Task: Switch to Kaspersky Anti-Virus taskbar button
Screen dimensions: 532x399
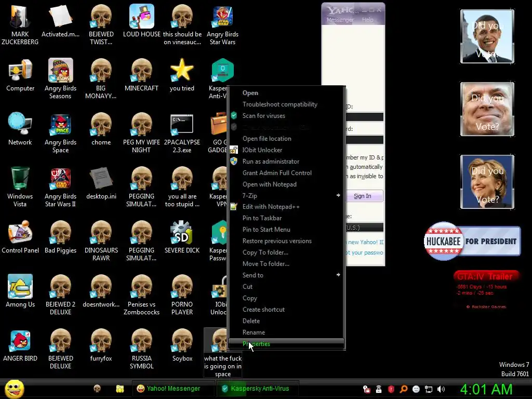Action: [x=257, y=389]
